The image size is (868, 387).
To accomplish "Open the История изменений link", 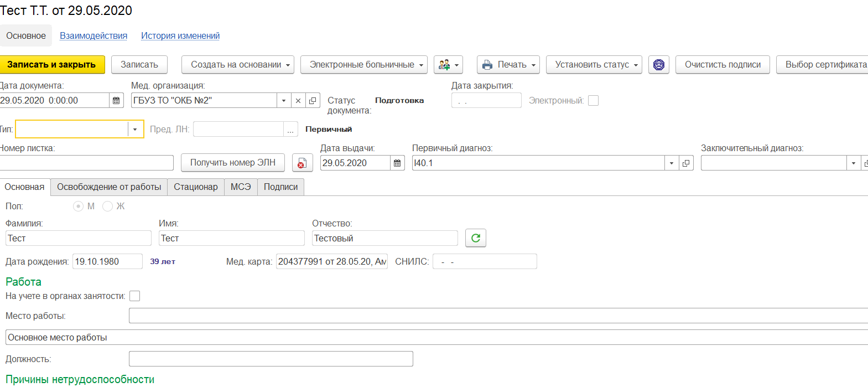I will tap(180, 36).
